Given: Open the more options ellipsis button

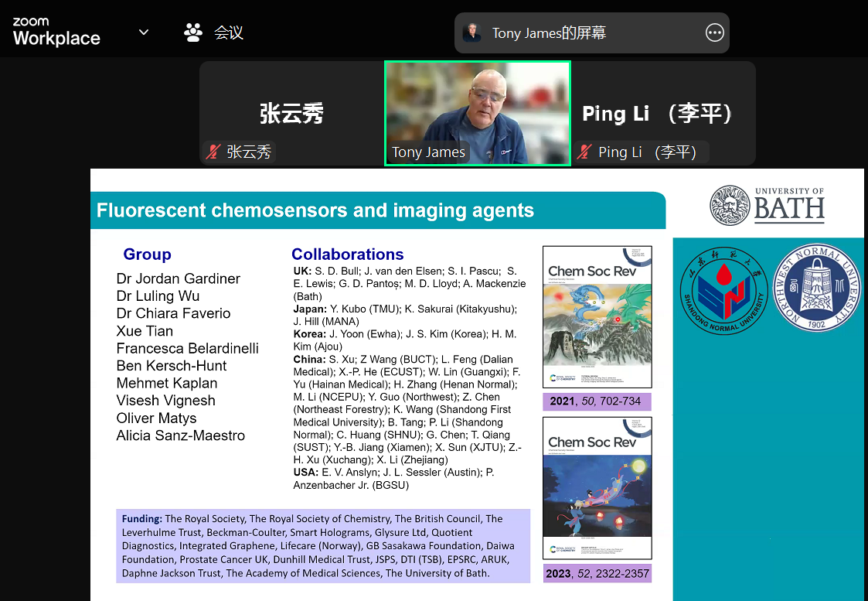Looking at the screenshot, I should [714, 32].
